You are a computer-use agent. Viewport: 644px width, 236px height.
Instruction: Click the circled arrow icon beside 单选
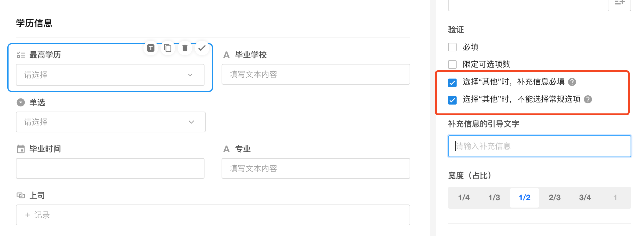pyautogui.click(x=21, y=102)
